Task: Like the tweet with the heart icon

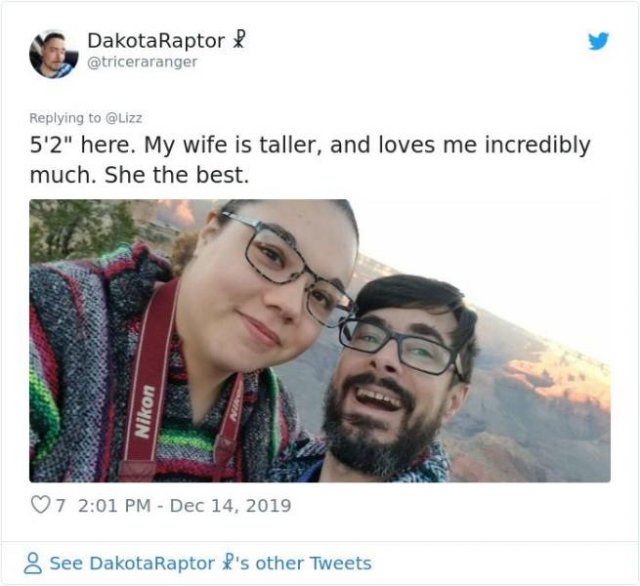Action: click(40, 505)
